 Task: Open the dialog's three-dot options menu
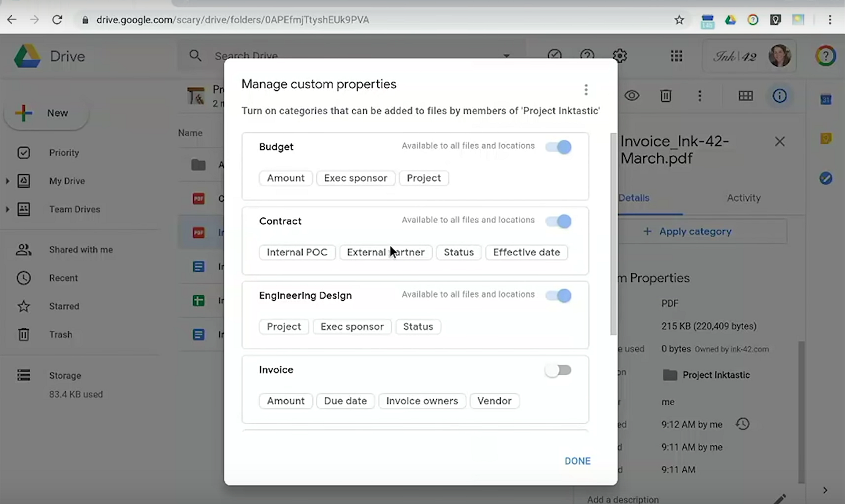[x=586, y=90]
